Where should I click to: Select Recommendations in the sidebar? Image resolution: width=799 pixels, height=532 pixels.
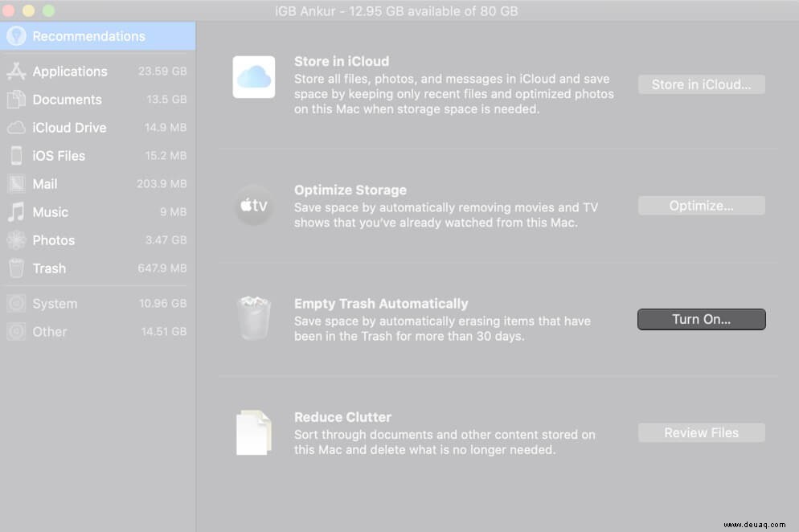[x=97, y=36]
